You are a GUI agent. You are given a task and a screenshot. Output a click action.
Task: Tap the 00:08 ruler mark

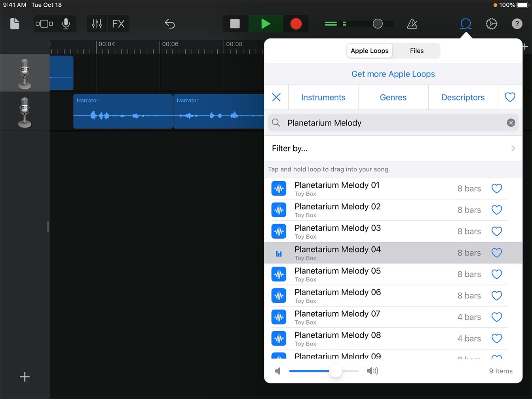234,44
